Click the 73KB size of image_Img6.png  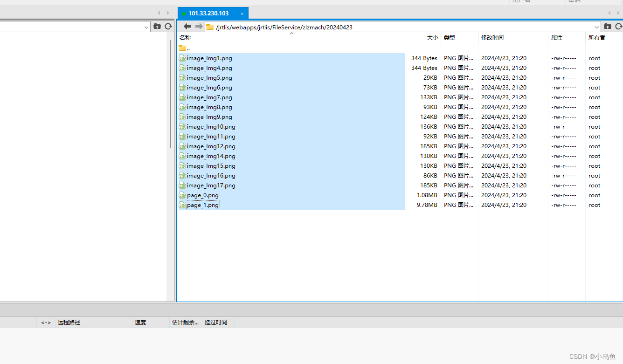pyautogui.click(x=430, y=88)
